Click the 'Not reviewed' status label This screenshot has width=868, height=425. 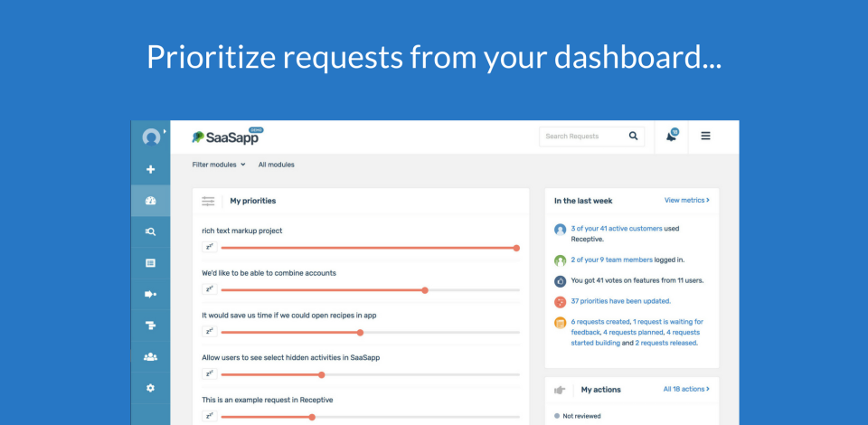click(581, 416)
